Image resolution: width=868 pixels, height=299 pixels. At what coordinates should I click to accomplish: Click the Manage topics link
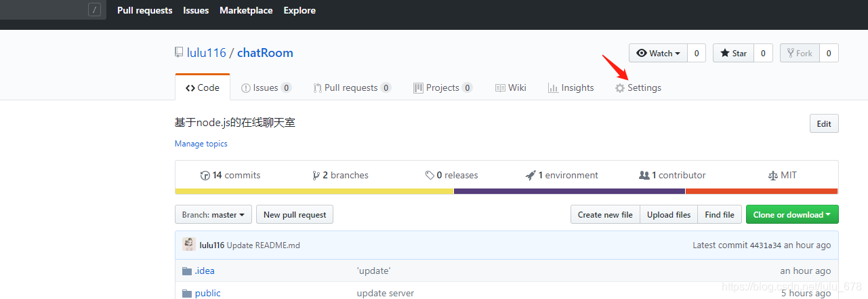[201, 144]
